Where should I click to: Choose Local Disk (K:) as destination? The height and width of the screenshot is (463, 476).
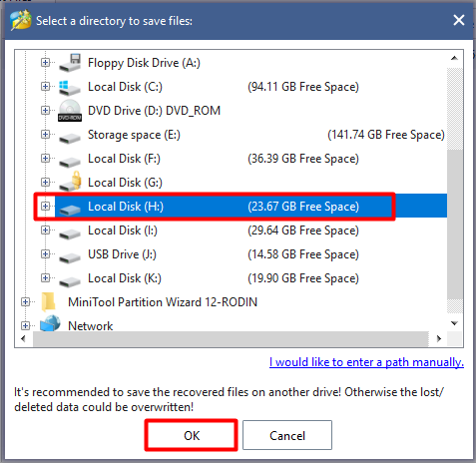pos(125,278)
